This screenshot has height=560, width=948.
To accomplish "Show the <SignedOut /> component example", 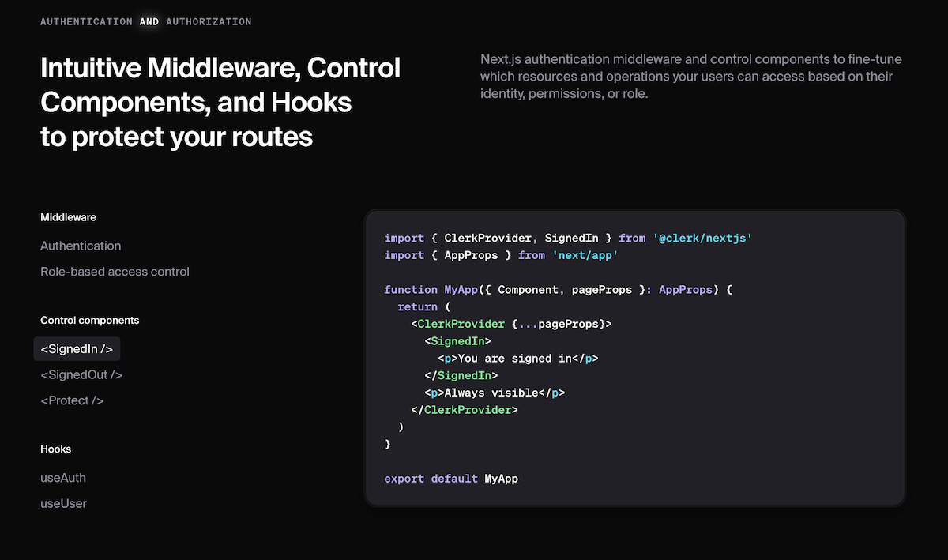I will (81, 375).
